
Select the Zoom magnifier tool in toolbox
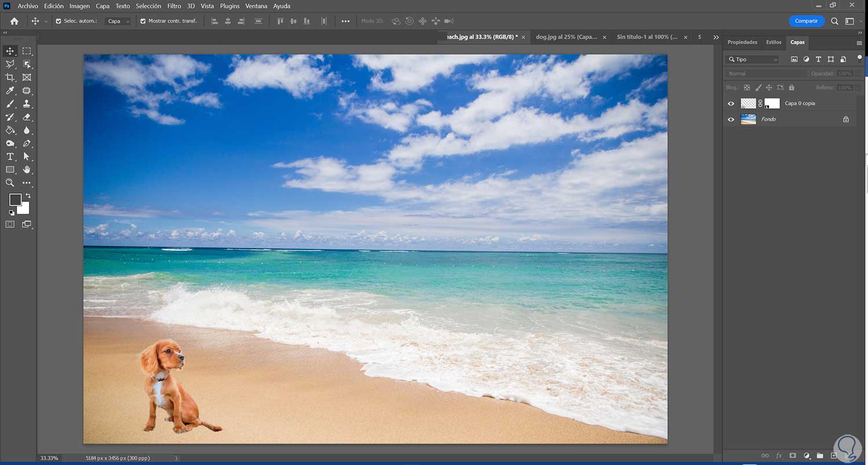10,183
